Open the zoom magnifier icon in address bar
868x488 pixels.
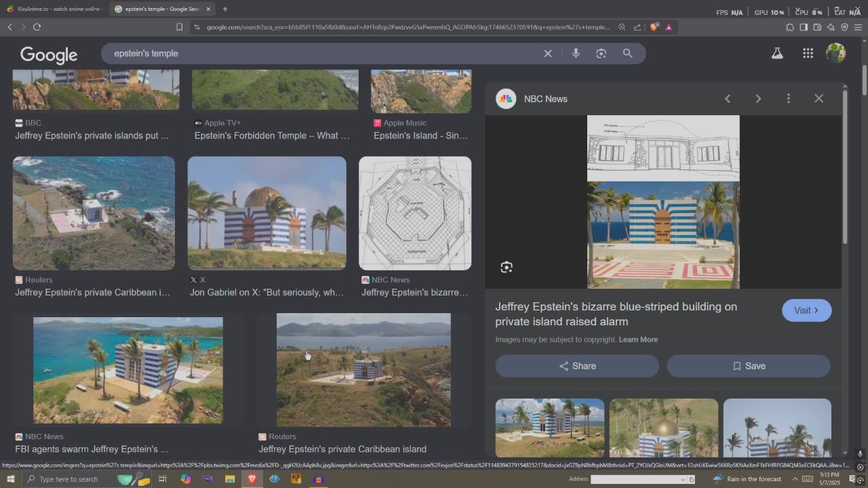coord(622,27)
